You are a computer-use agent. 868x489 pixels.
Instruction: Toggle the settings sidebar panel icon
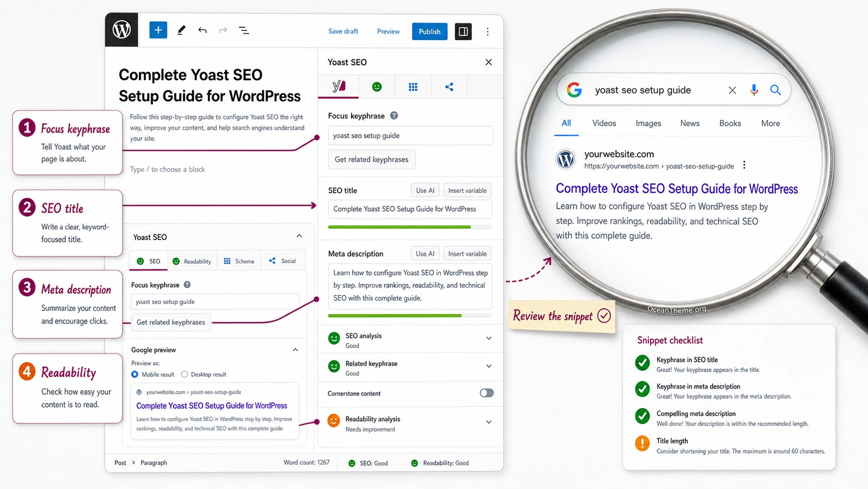pos(463,32)
